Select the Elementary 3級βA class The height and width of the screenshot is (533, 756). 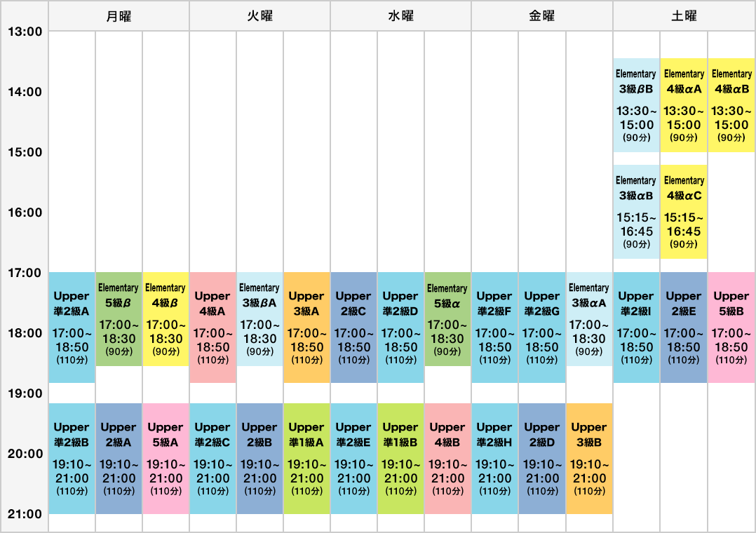259,319
